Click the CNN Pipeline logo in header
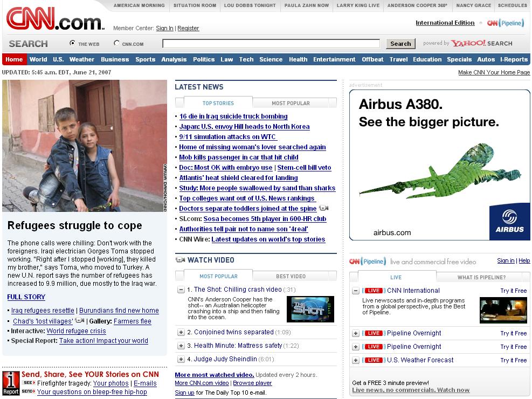Viewport: 532px width, 399px height. click(x=505, y=23)
